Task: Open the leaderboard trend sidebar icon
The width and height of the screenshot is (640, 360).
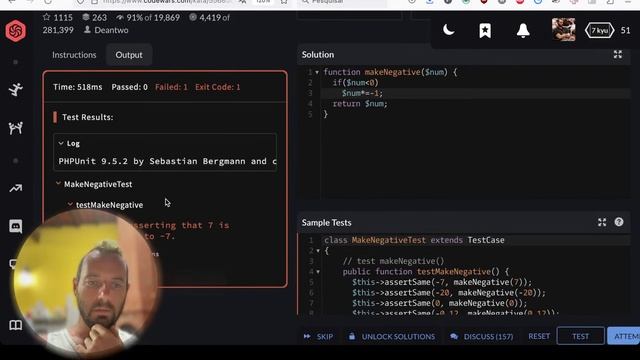Action: [16, 188]
